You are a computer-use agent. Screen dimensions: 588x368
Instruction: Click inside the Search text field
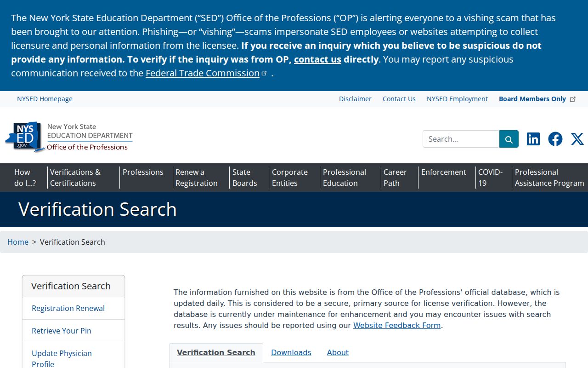coord(461,139)
